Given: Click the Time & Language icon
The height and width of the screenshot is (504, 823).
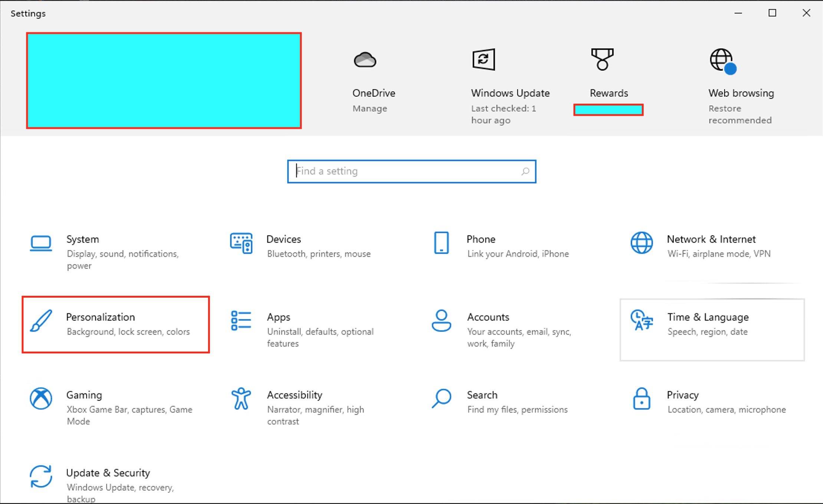Looking at the screenshot, I should click(x=642, y=320).
